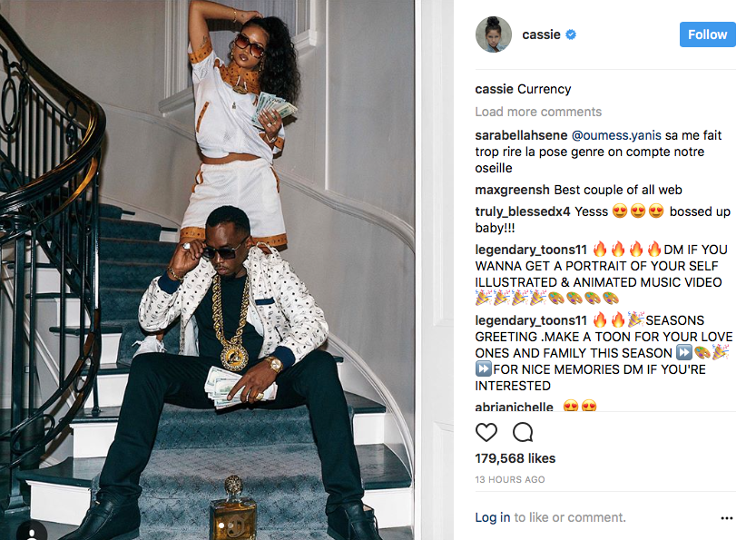
Task: Click the 13 HOURS AGO timestamp
Action: (x=510, y=480)
